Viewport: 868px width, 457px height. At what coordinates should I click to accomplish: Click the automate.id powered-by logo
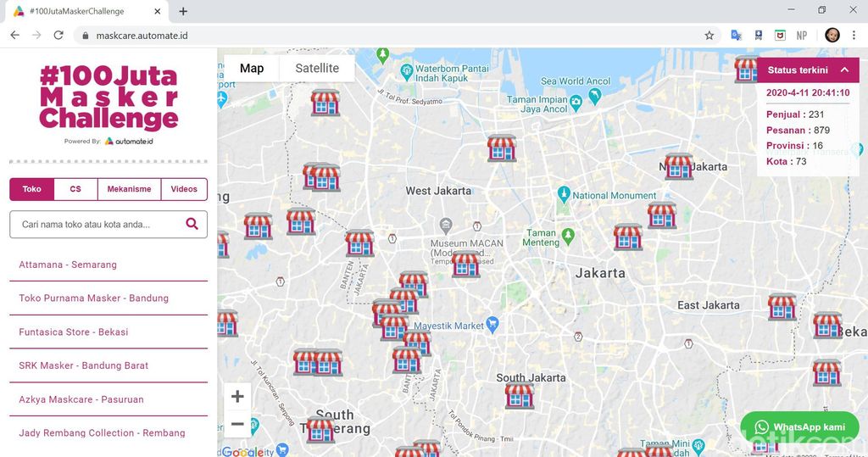point(129,142)
